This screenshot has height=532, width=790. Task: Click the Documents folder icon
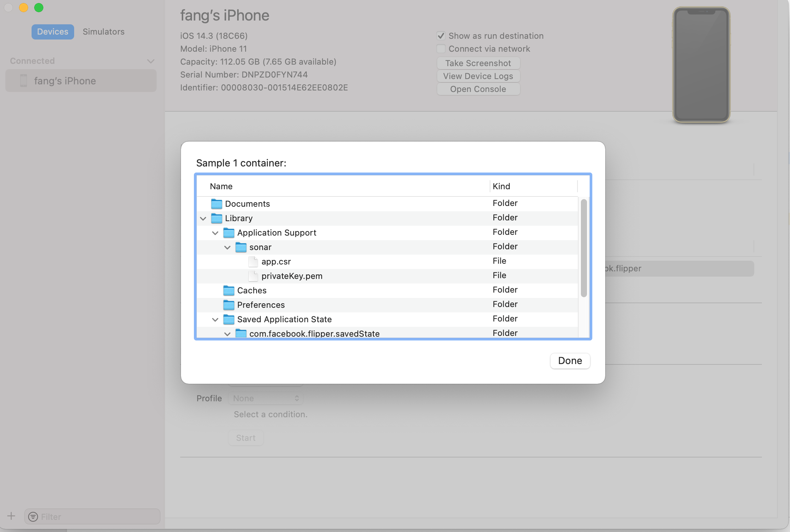tap(216, 204)
